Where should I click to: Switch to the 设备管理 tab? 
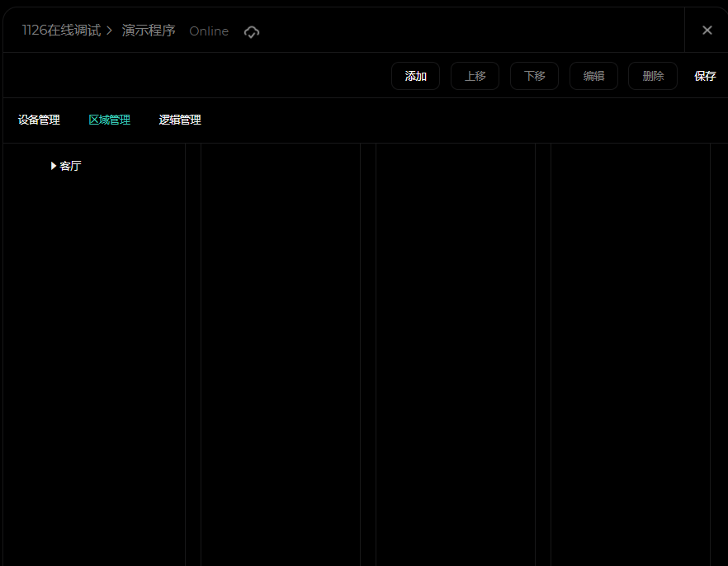tap(39, 120)
